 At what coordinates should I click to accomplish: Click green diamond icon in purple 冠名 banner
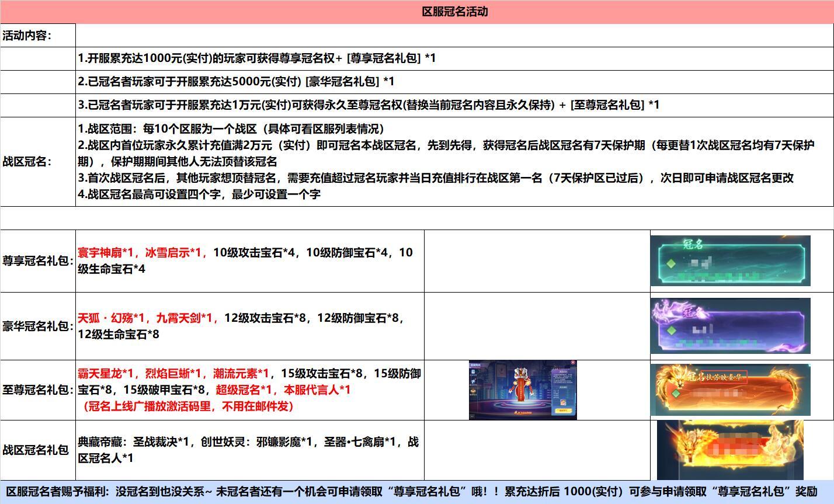671,330
